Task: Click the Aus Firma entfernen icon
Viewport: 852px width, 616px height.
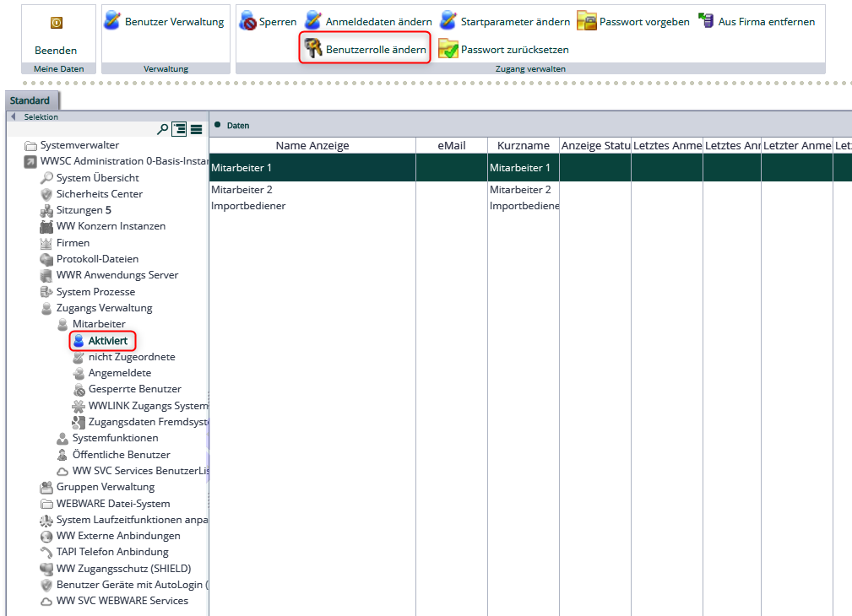Action: 705,21
